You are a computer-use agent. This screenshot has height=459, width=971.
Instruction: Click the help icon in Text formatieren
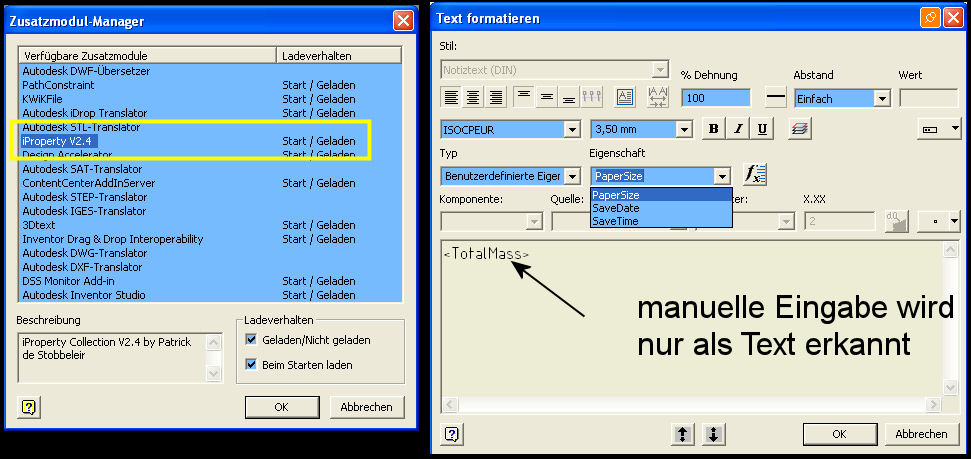pyautogui.click(x=453, y=434)
